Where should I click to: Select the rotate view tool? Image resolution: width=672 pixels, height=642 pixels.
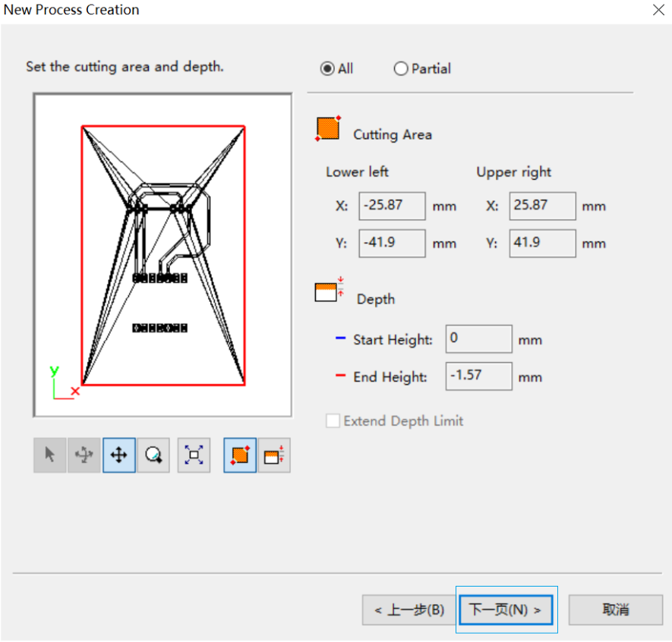coord(84,455)
